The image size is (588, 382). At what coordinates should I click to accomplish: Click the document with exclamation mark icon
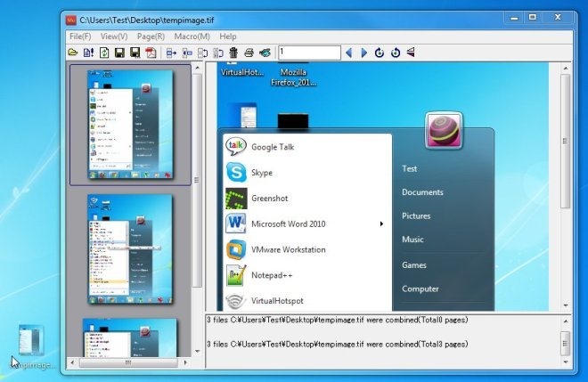[x=88, y=53]
